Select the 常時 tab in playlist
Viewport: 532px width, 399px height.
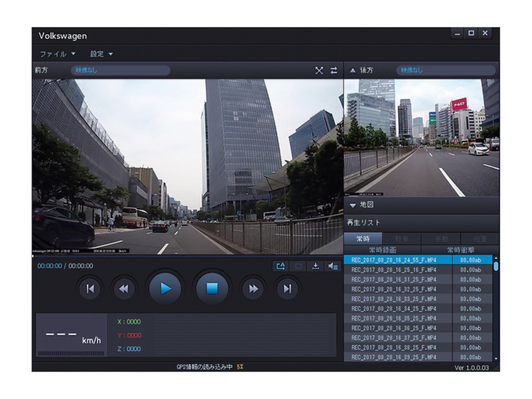pyautogui.click(x=363, y=239)
